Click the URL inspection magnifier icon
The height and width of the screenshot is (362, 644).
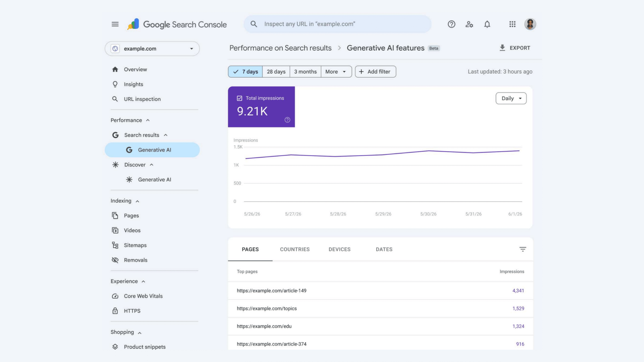coord(115,99)
